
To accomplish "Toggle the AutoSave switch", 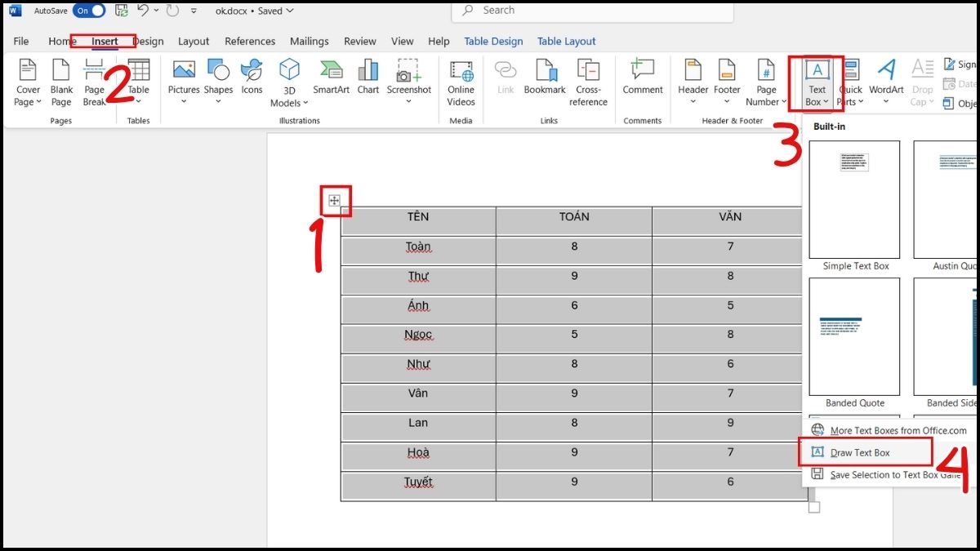I will pos(89,11).
